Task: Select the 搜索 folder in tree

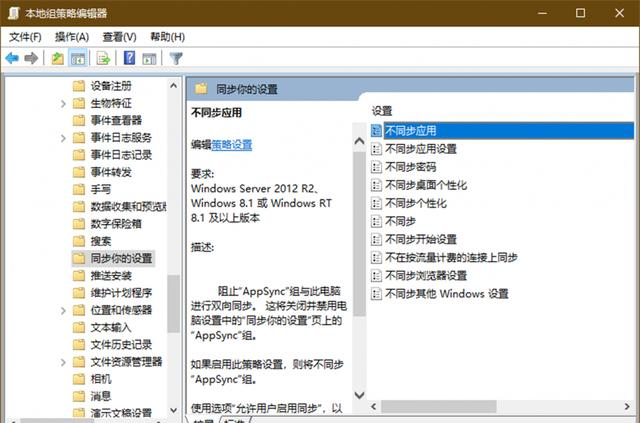Action: point(101,241)
